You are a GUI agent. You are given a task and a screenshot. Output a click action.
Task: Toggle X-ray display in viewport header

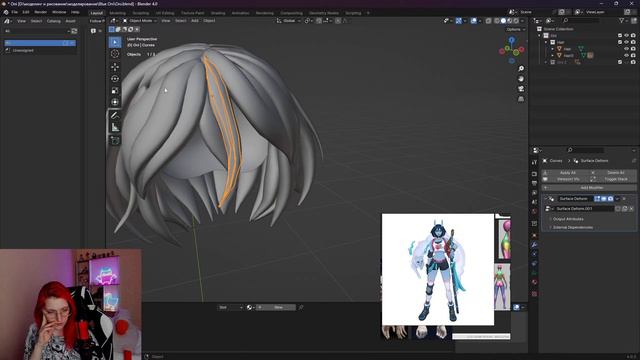pos(488,21)
